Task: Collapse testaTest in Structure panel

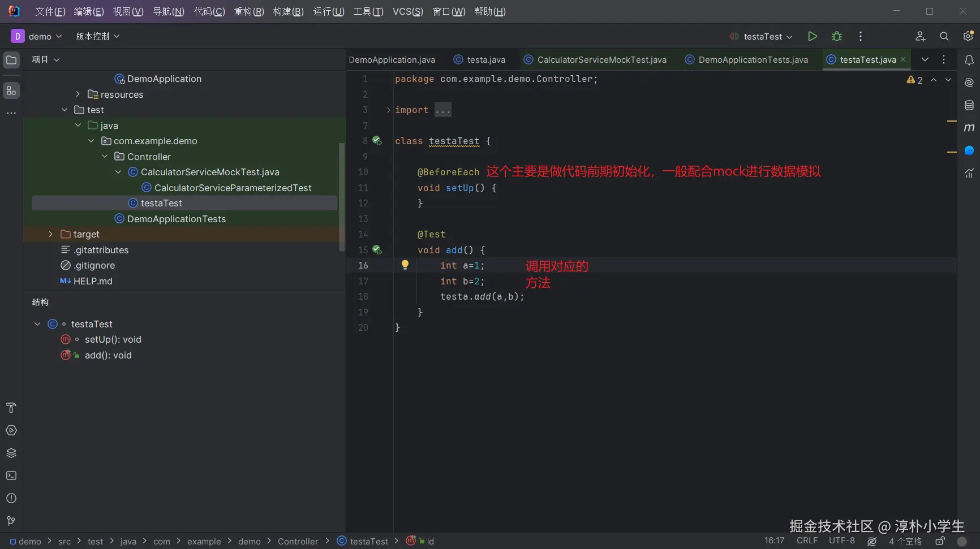Action: coord(37,324)
